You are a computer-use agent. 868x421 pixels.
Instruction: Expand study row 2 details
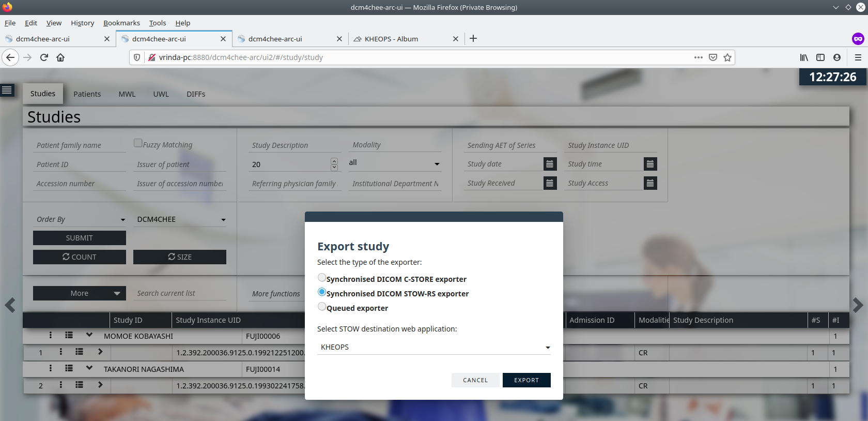pos(100,385)
